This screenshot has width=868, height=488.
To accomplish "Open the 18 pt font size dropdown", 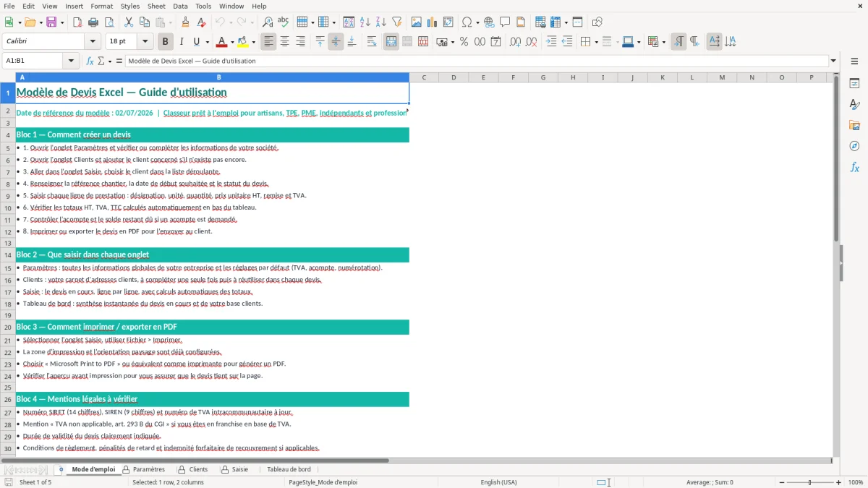I will tap(145, 42).
